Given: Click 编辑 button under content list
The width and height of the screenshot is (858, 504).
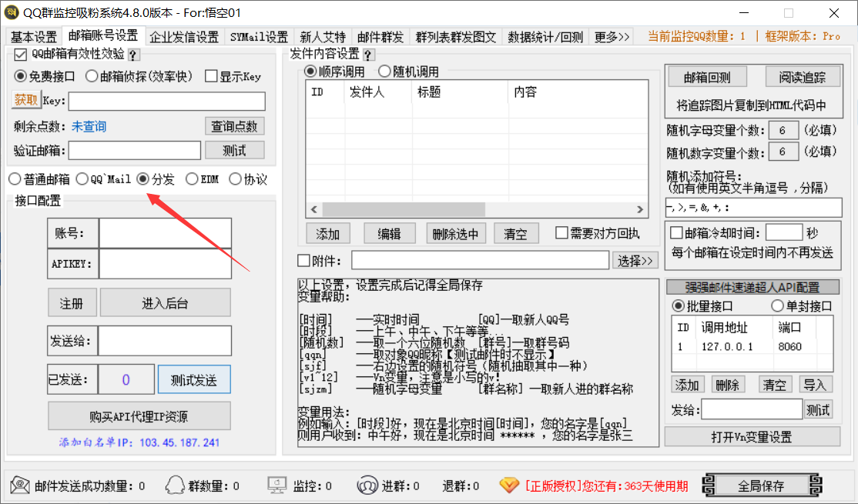Looking at the screenshot, I should coord(390,233).
